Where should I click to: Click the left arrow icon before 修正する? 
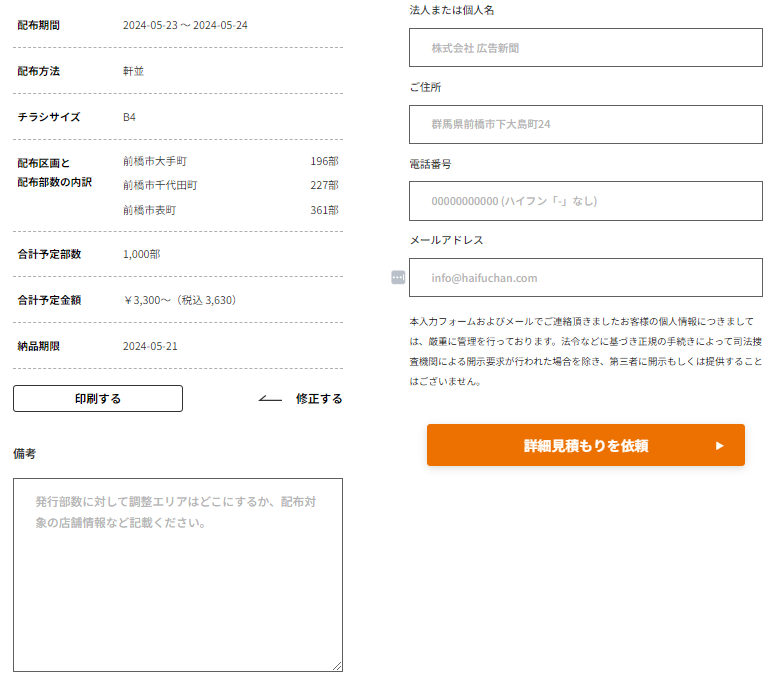coord(270,399)
